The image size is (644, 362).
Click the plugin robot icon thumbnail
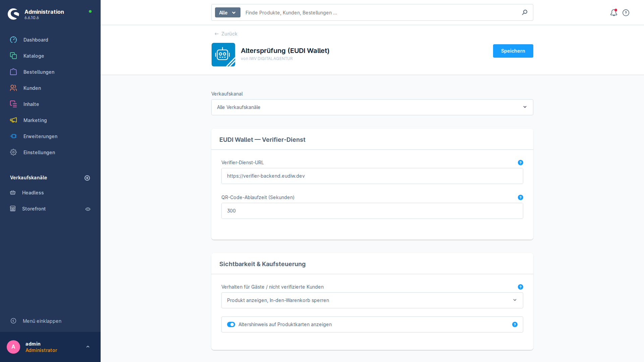[x=223, y=55]
